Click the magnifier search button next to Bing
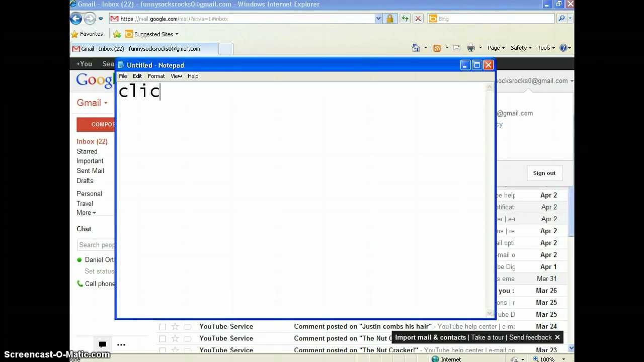The height and width of the screenshot is (362, 644). [x=561, y=19]
